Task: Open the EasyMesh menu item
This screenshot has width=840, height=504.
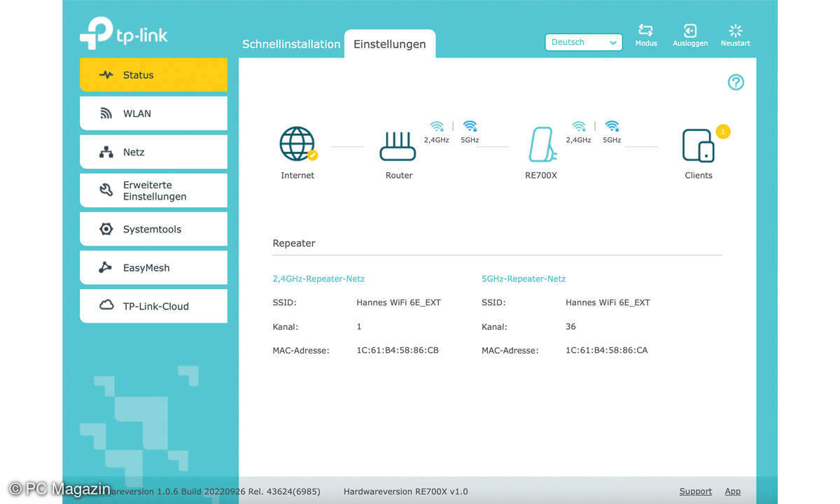Action: point(153,267)
